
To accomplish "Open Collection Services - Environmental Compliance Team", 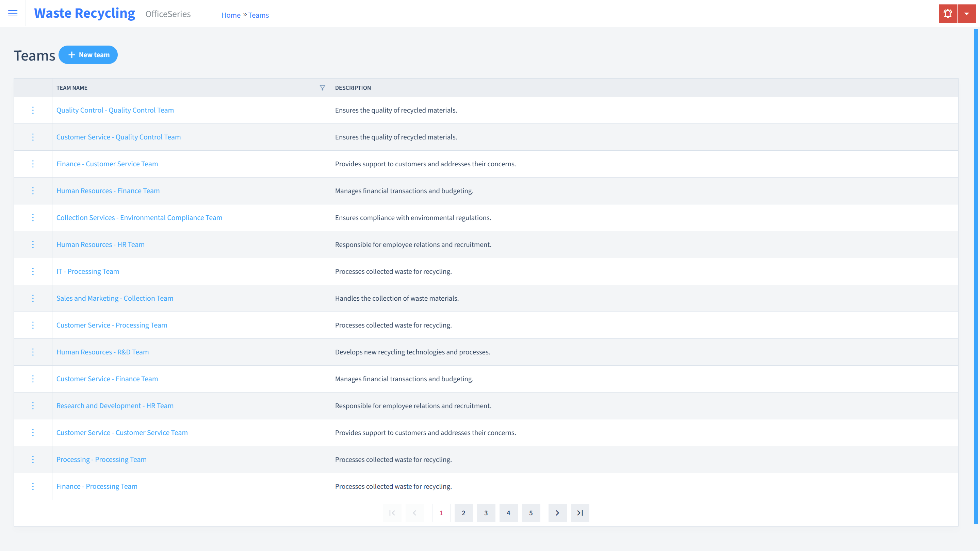I will click(139, 217).
